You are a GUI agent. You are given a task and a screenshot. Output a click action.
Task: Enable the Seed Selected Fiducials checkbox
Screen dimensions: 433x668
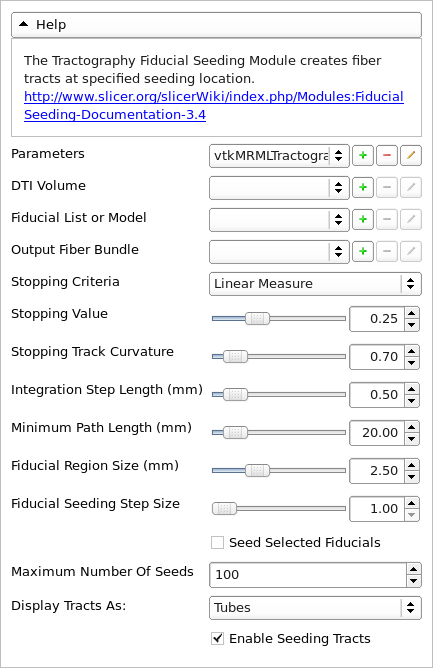217,542
